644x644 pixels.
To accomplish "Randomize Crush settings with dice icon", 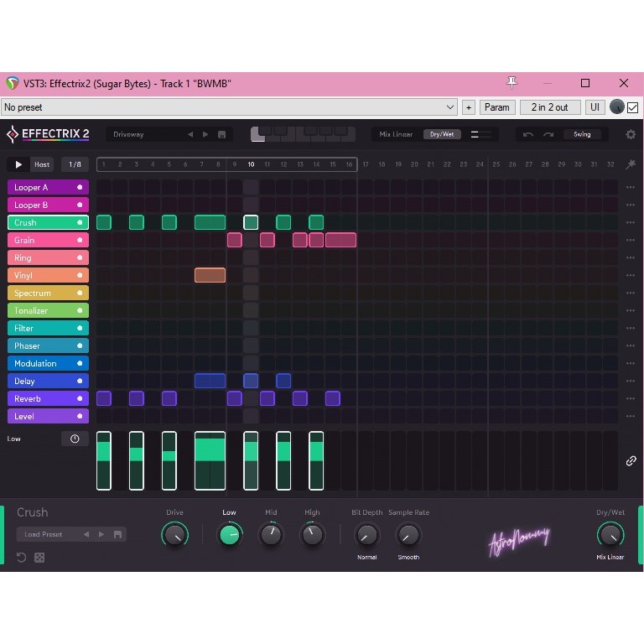I will tap(39, 558).
